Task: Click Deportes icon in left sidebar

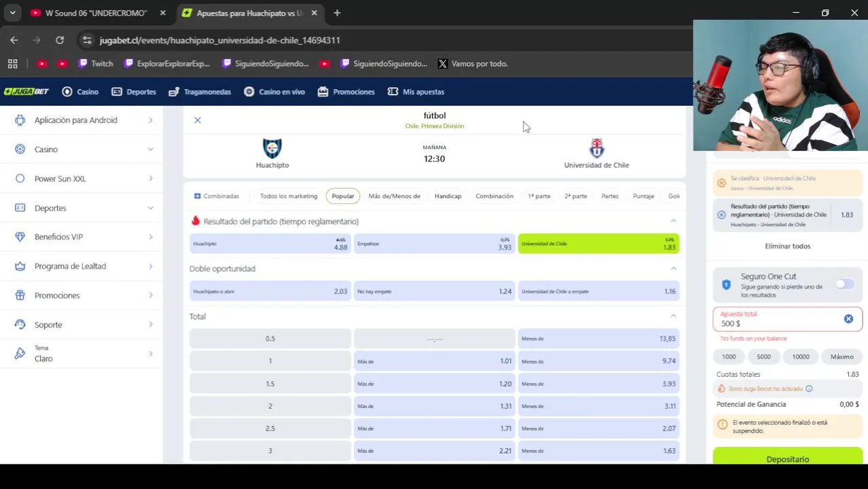Action: tap(20, 208)
